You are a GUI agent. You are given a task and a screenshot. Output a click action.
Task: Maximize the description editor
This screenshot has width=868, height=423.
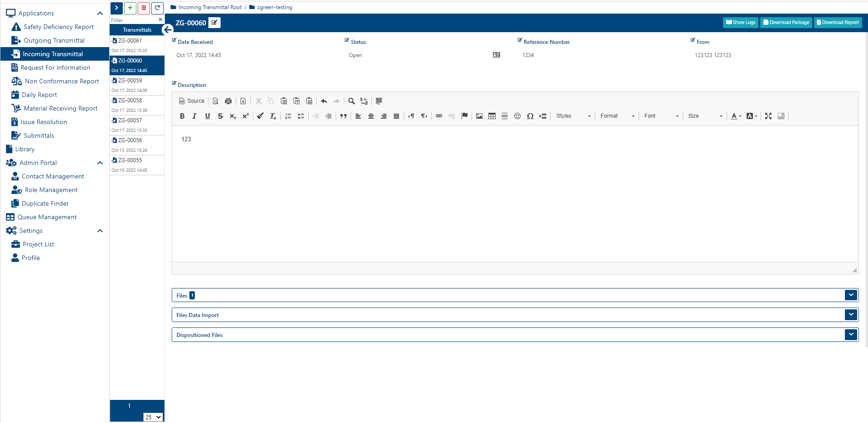[768, 116]
